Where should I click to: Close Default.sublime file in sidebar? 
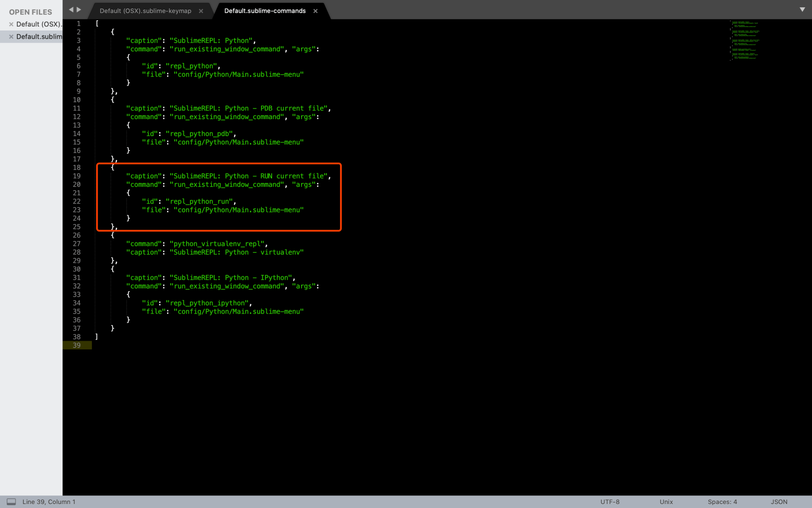[11, 37]
